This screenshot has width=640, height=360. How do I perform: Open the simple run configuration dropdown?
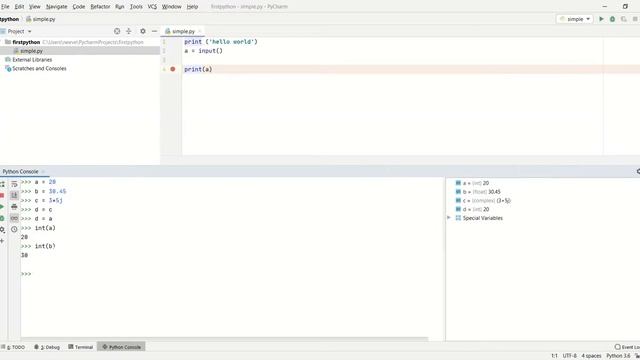[x=575, y=19]
